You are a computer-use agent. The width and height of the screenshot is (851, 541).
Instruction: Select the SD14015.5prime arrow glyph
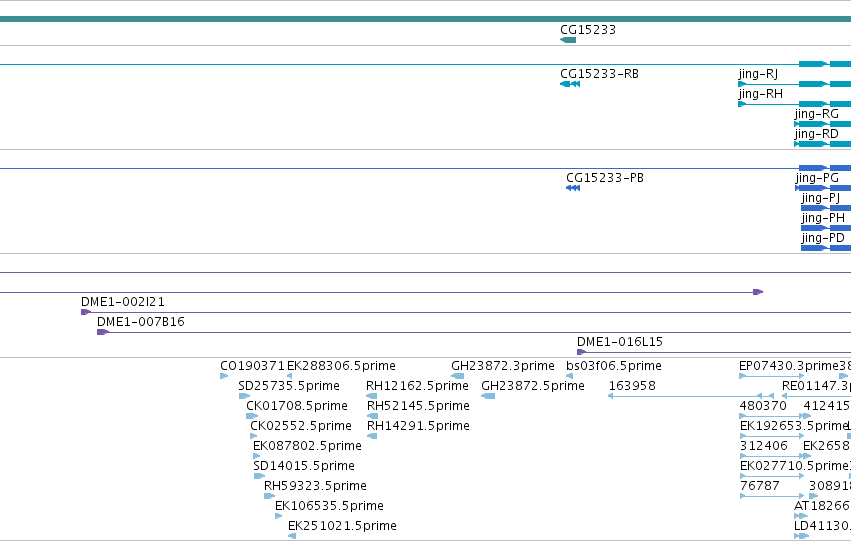point(259,476)
